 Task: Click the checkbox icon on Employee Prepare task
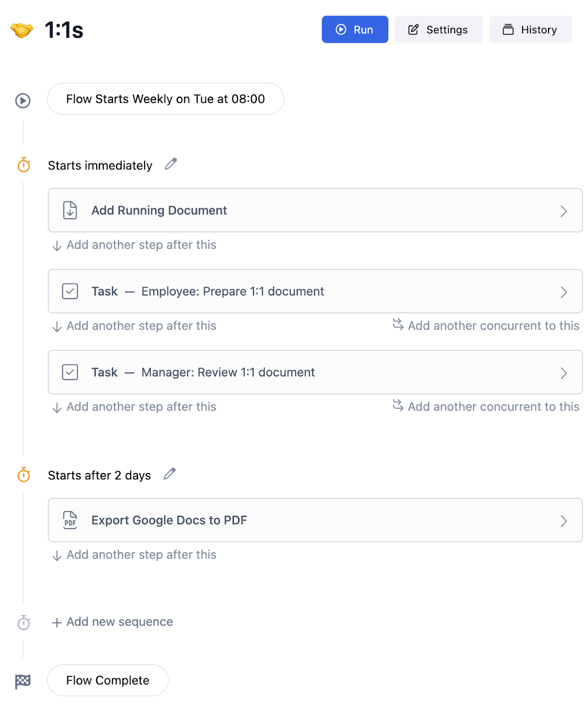click(x=70, y=291)
